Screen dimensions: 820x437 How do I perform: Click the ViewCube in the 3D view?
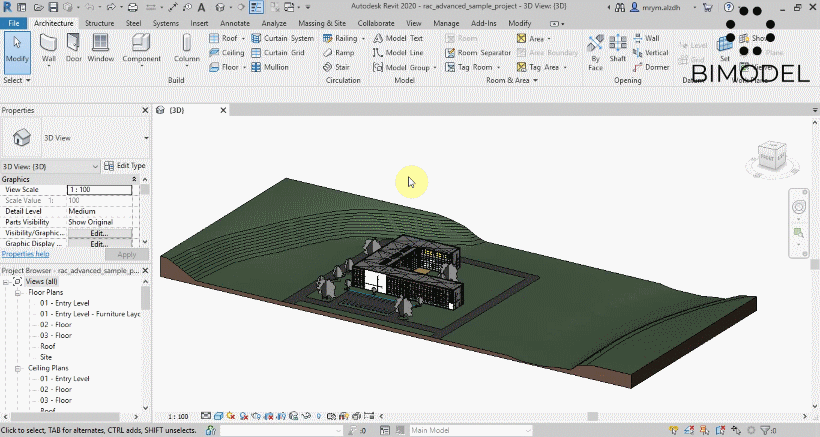pos(771,155)
